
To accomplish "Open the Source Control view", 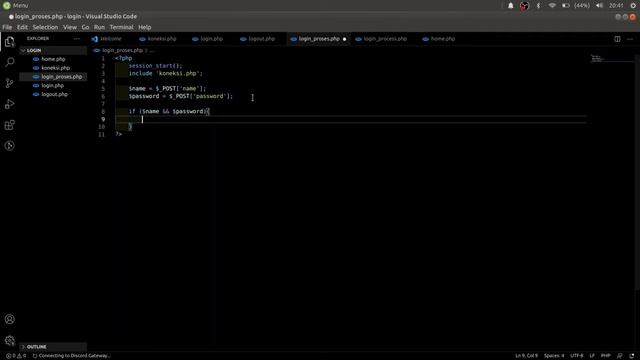I will 9,83.
